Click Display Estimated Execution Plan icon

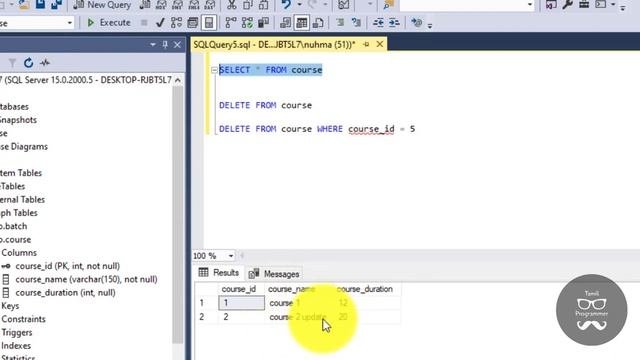pyautogui.click(x=176, y=23)
